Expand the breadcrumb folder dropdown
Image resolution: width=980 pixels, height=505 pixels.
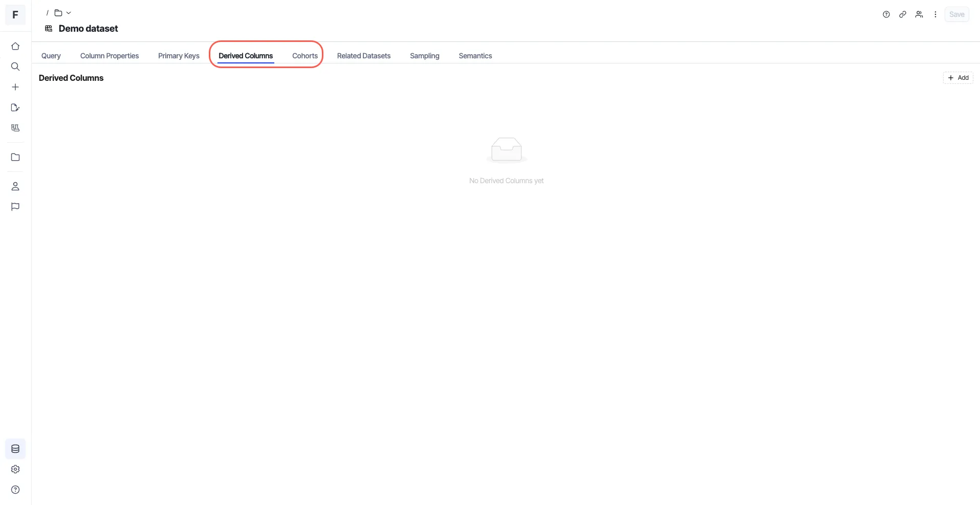[63, 13]
